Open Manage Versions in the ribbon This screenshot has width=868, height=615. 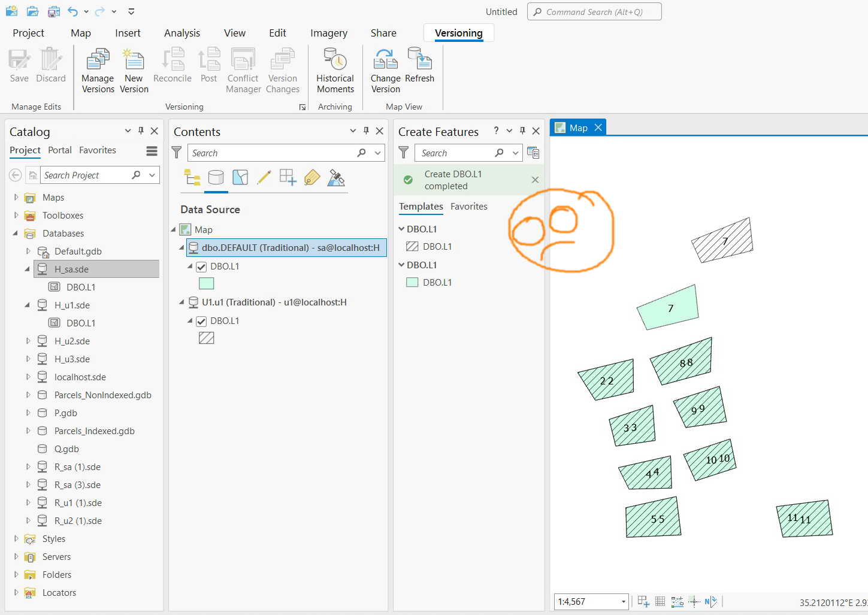click(x=98, y=71)
